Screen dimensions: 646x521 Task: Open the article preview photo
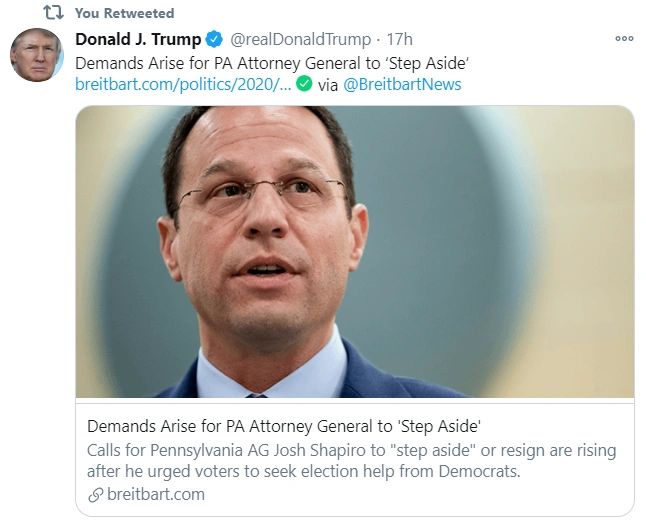point(354,251)
